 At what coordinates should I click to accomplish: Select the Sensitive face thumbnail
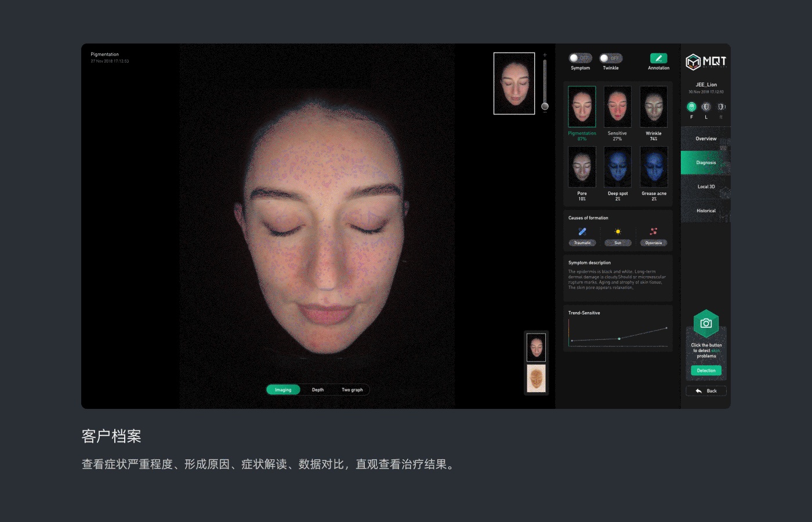point(618,107)
